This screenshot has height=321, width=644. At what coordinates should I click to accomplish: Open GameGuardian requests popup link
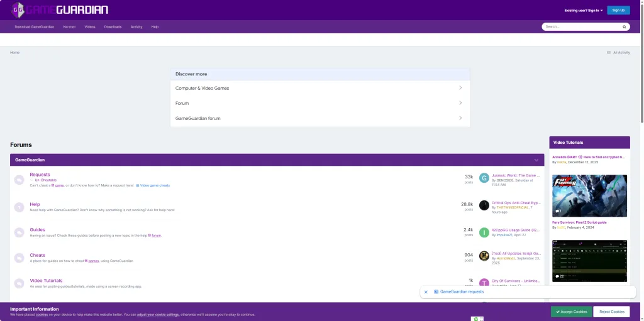point(462,292)
